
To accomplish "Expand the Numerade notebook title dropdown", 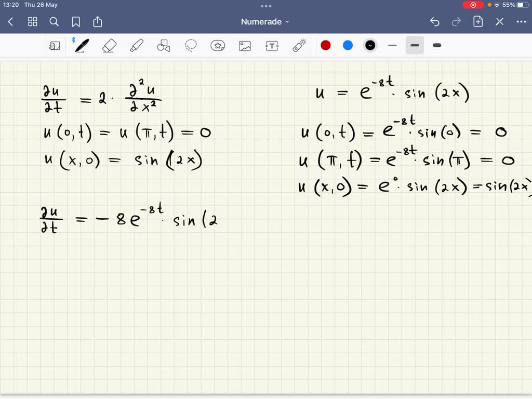I will click(x=265, y=22).
